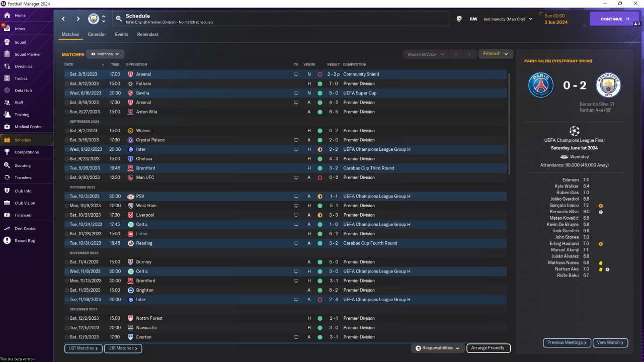Open the Home sidebar icon
Viewport: 644px width, 362px height.
[7, 16]
